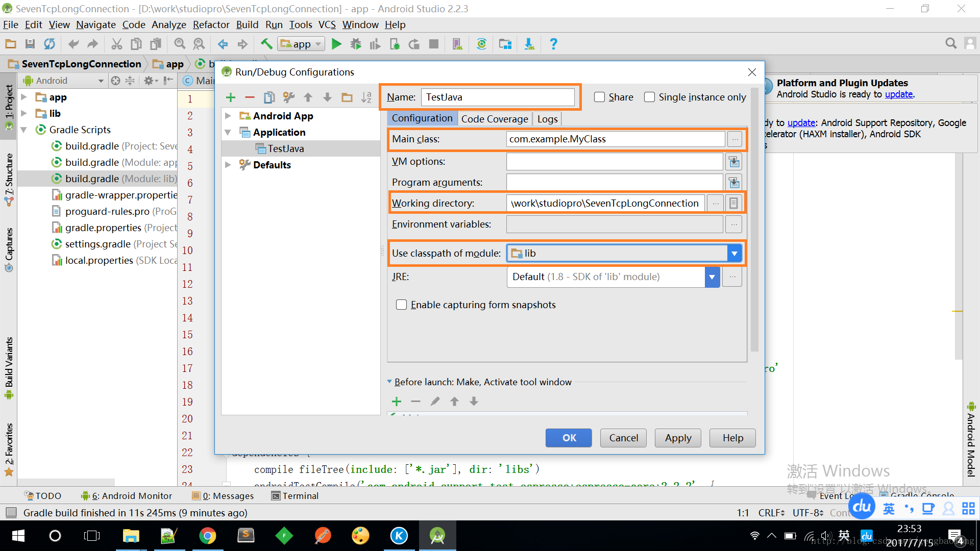
Task: Collapse Gradle Scripts node
Action: pos(23,130)
